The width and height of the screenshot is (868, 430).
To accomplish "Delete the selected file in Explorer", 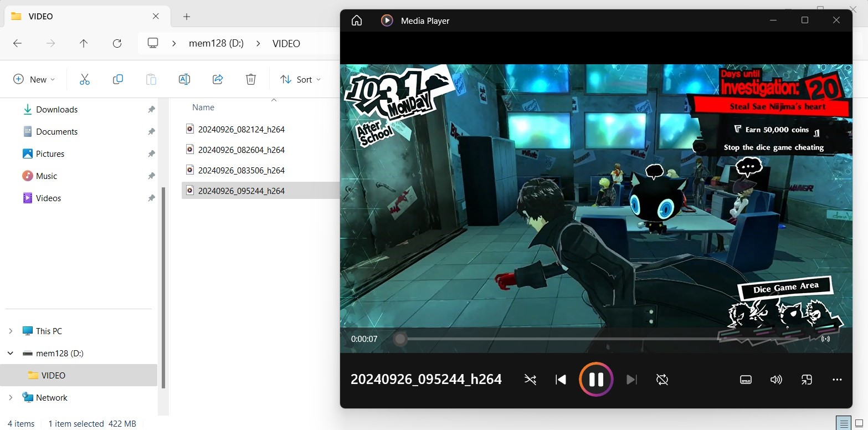I will tap(251, 79).
